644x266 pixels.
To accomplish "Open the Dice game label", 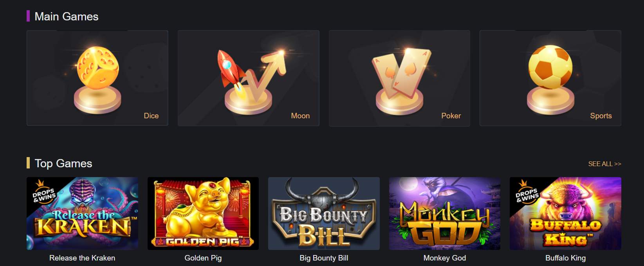I will 151,116.
